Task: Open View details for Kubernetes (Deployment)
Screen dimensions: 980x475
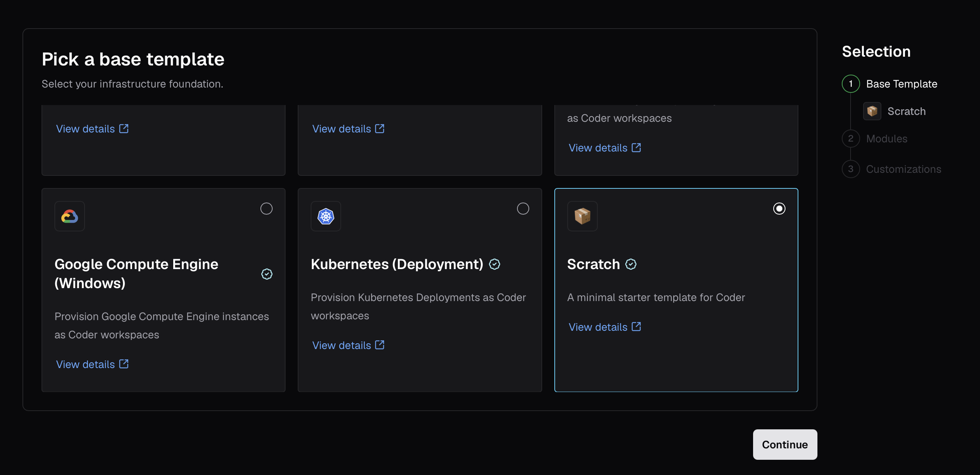Action: pyautogui.click(x=348, y=345)
